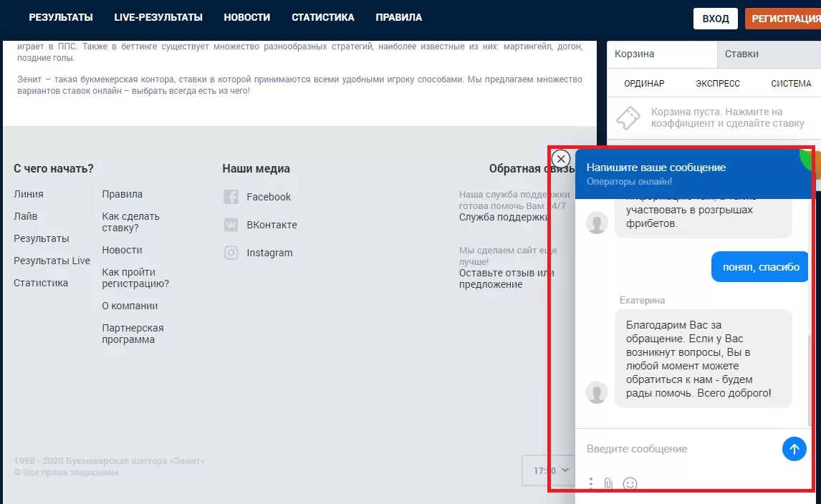Image resolution: width=821 pixels, height=504 pixels.
Task: Send the chat message with arrow button
Action: click(794, 449)
